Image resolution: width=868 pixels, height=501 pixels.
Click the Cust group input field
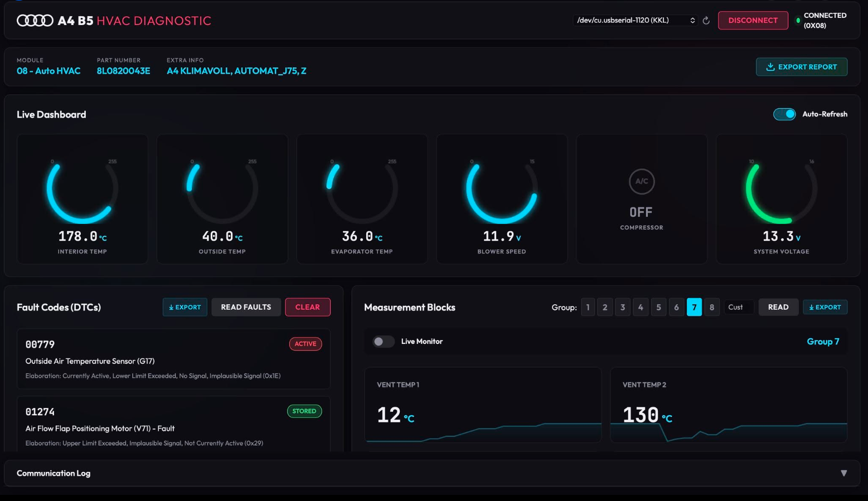pos(739,307)
